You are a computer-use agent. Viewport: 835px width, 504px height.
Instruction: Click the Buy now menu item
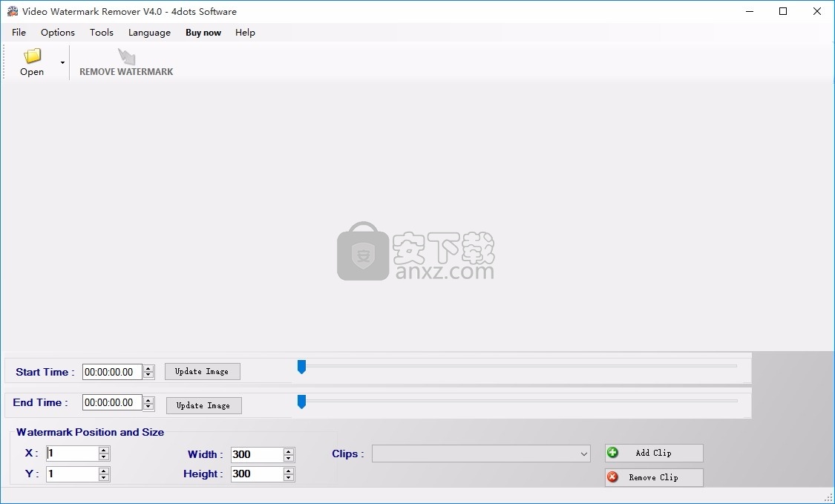coord(203,33)
